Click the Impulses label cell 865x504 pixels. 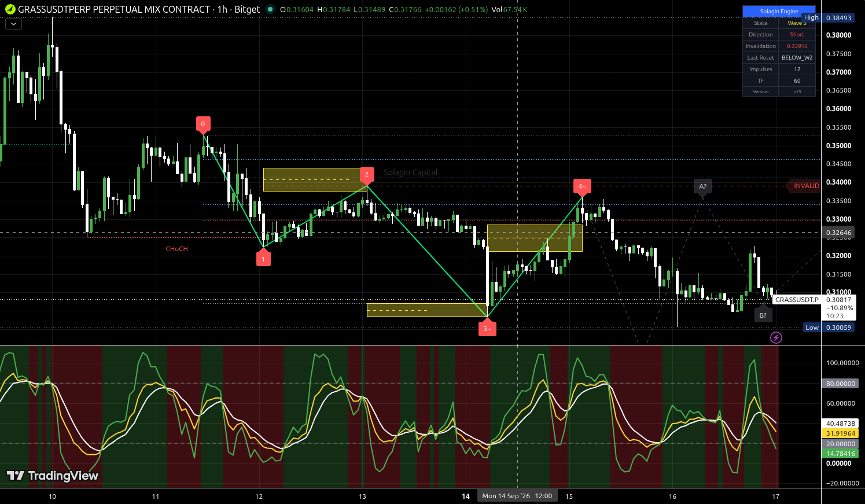(761, 69)
